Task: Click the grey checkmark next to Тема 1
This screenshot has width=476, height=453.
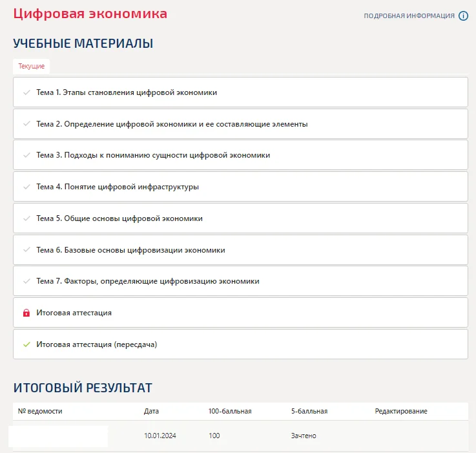Action: [26, 92]
